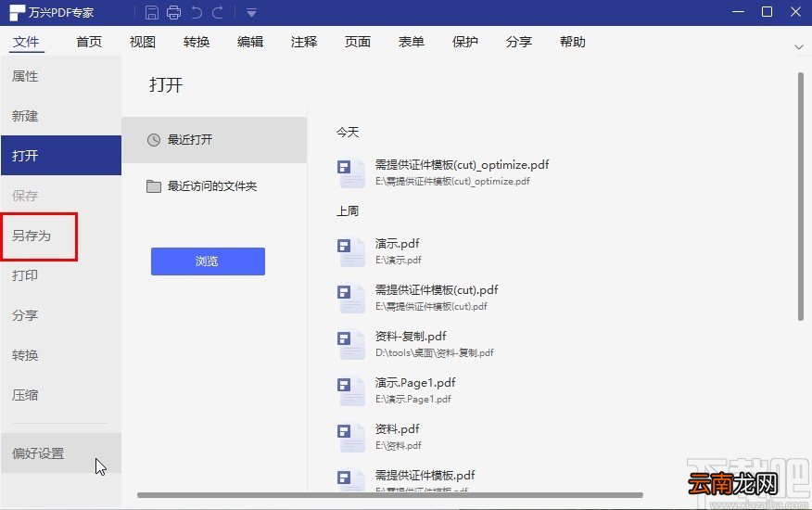Click the clock icon beside 最近打开
This screenshot has width=812, height=510.
(x=154, y=139)
